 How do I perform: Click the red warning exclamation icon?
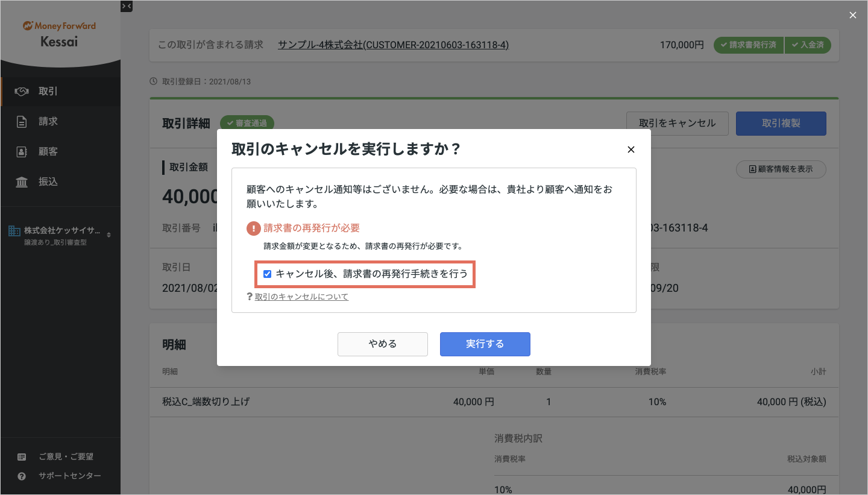pyautogui.click(x=253, y=229)
